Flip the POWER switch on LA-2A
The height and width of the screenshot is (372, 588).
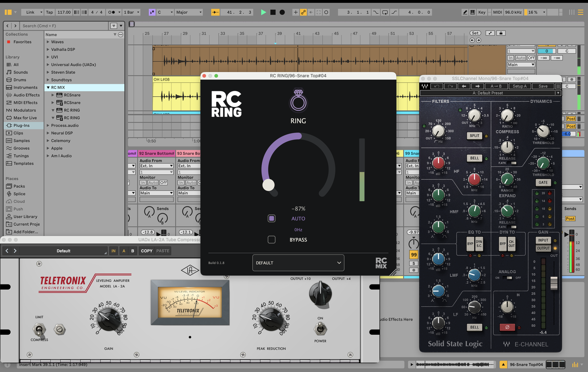click(320, 329)
